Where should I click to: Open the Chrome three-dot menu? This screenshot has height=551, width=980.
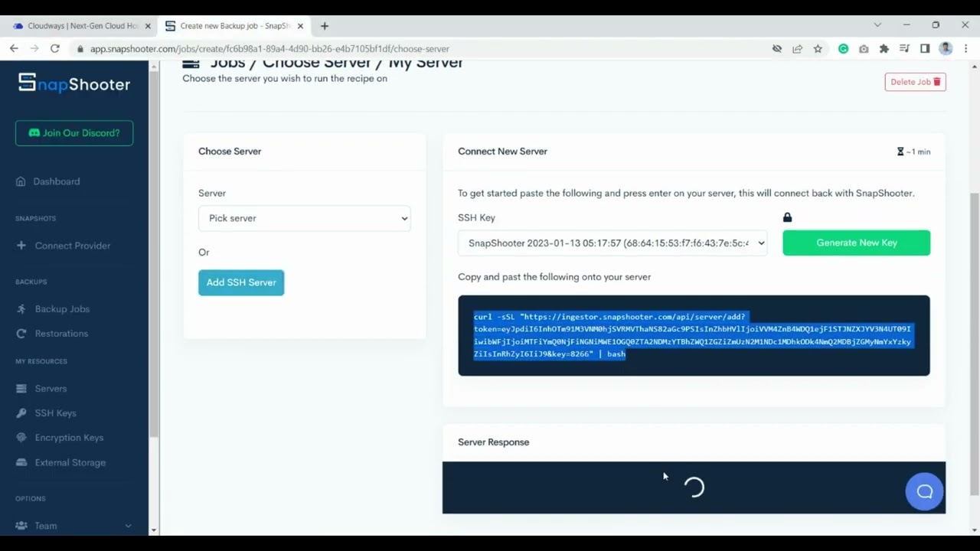965,48
